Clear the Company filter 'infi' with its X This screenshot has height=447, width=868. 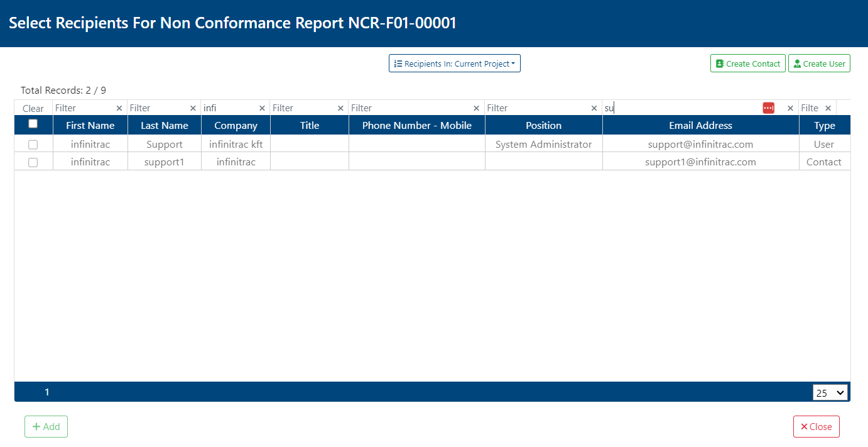262,108
